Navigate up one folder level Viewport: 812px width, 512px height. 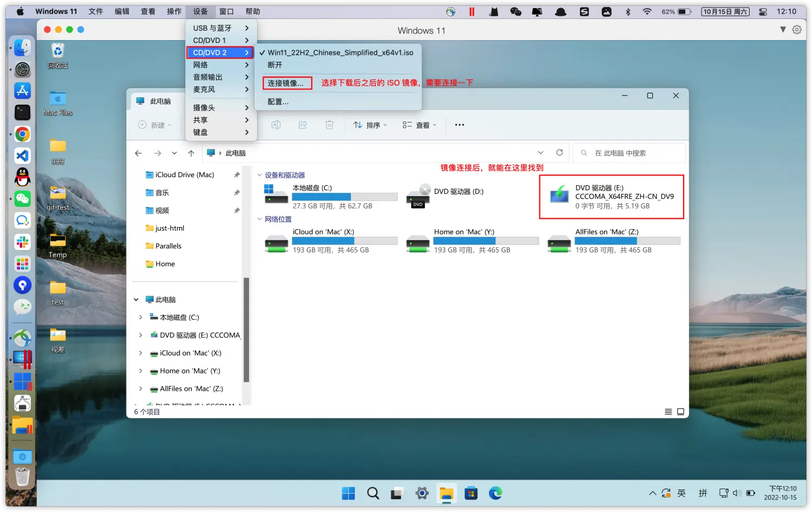click(x=191, y=153)
